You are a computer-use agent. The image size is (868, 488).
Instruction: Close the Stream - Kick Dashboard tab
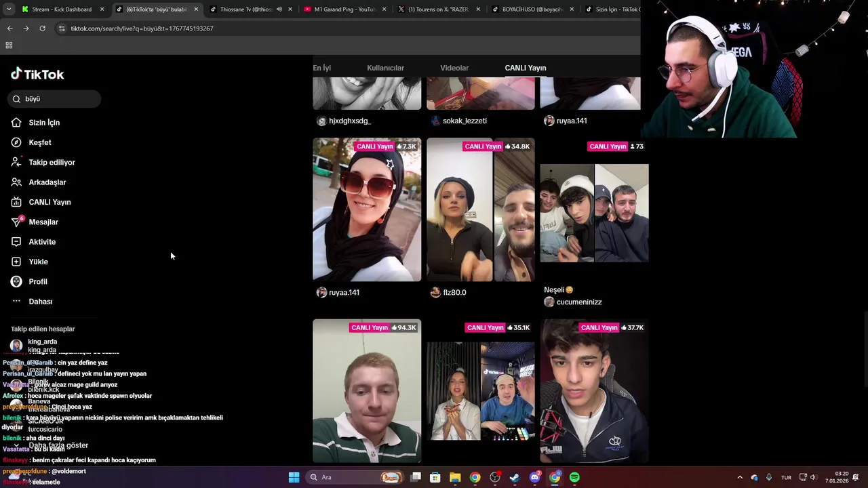tap(102, 9)
